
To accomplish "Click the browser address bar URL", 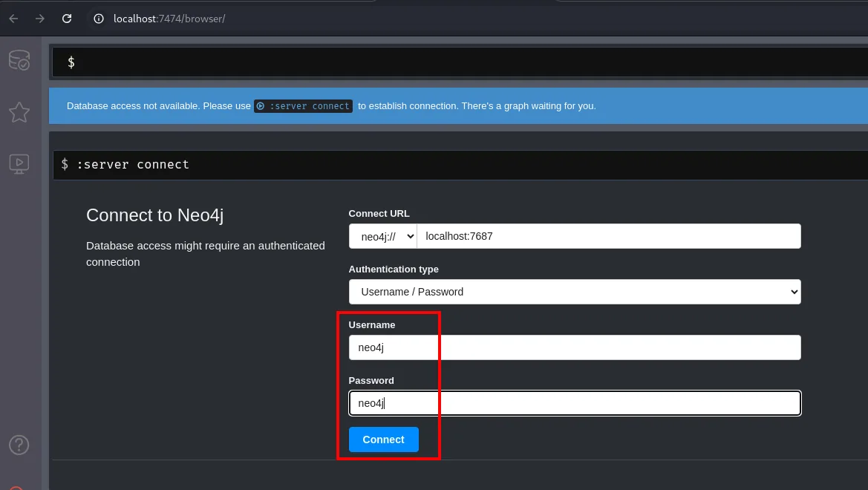I will 169,19.
